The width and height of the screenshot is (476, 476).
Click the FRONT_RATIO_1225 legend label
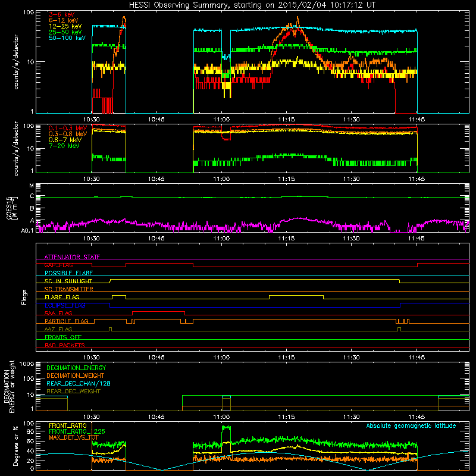pyautogui.click(x=77, y=431)
